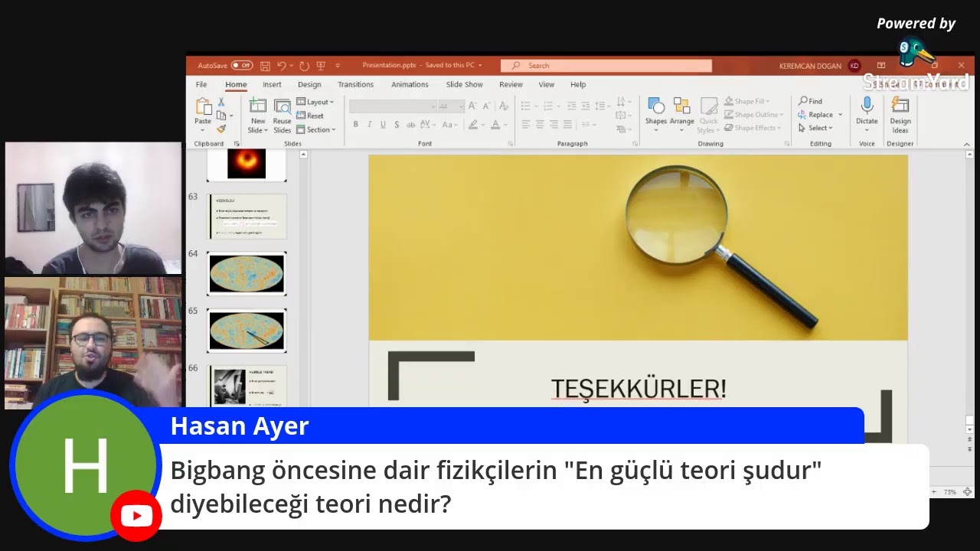Click Clear All Formatting icon
980x551 pixels.
point(504,106)
